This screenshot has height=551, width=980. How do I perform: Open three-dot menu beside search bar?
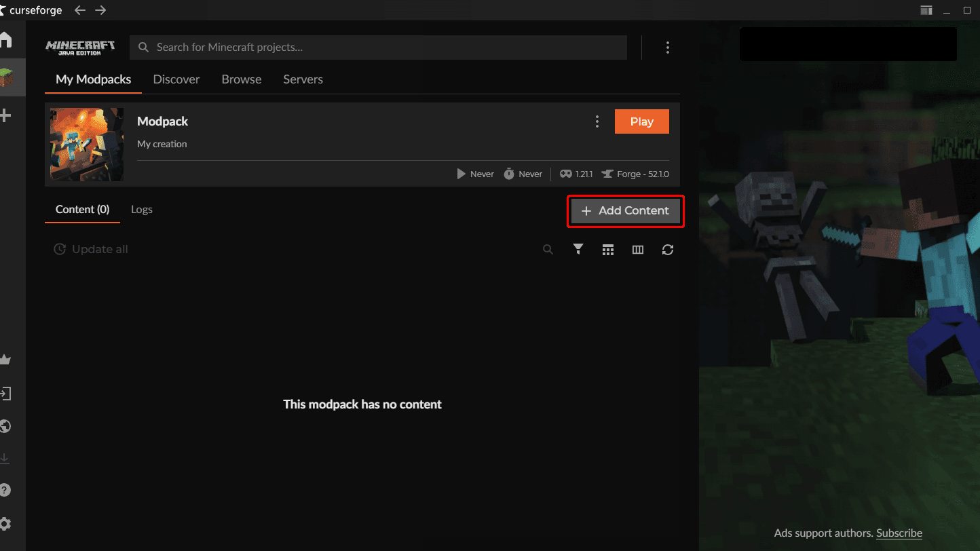(x=668, y=47)
